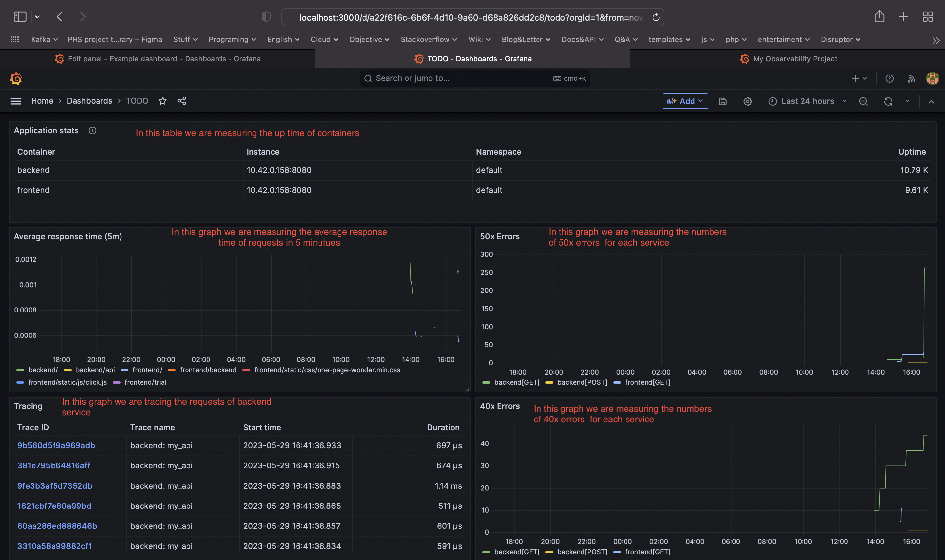This screenshot has width=945, height=560.
Task: Zoom out the time range
Action: [x=863, y=101]
